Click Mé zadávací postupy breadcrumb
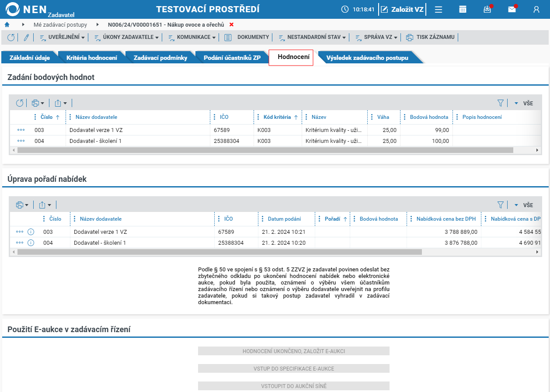The height and width of the screenshot is (392, 550). coord(60,24)
